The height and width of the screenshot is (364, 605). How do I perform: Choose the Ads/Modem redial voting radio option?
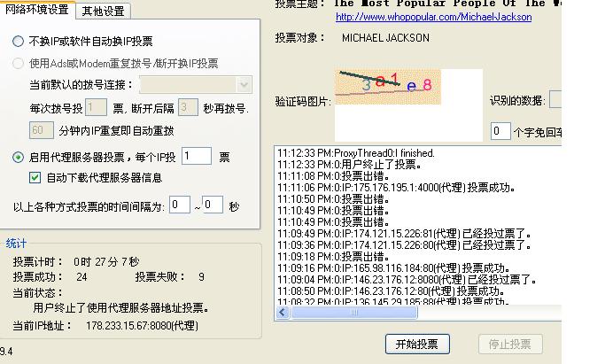tap(19, 64)
